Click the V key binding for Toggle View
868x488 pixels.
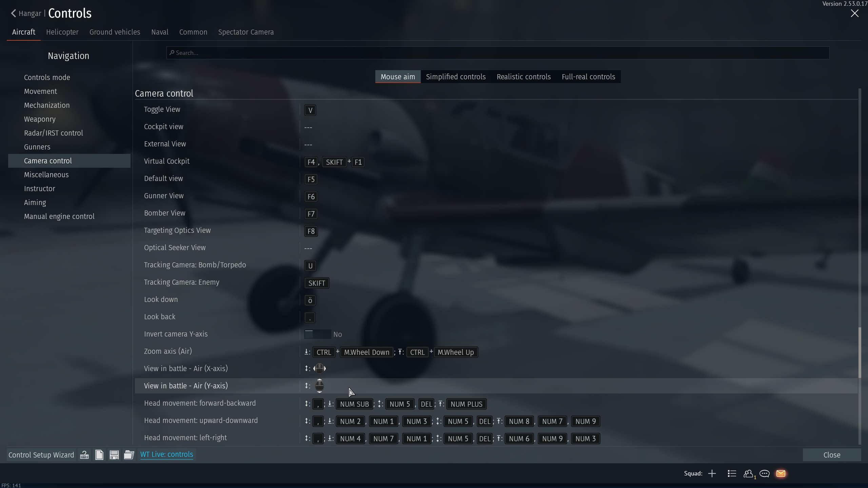(310, 110)
